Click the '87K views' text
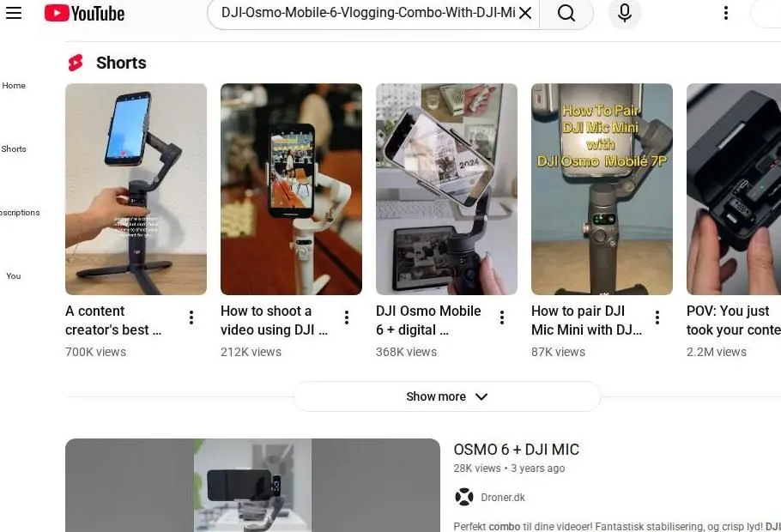This screenshot has width=781, height=532. (559, 352)
